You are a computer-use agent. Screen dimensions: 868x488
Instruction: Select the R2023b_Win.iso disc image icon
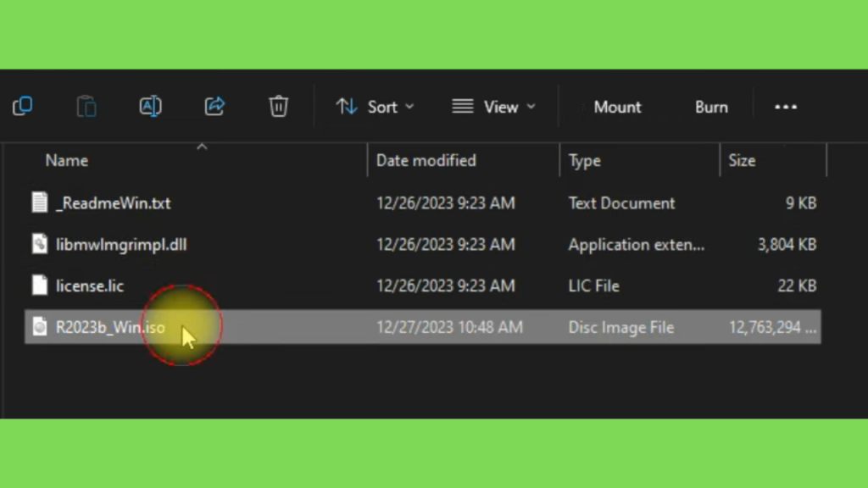click(40, 327)
